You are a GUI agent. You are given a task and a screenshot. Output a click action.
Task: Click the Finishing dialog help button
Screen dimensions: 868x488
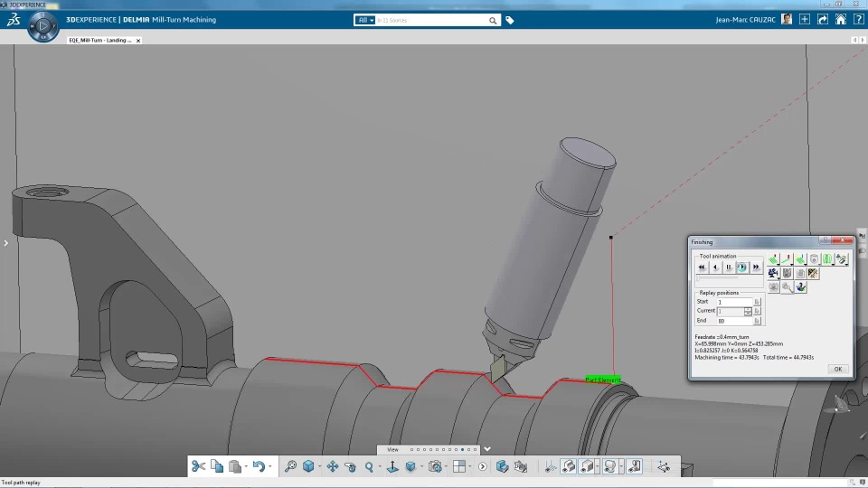pyautogui.click(x=826, y=239)
